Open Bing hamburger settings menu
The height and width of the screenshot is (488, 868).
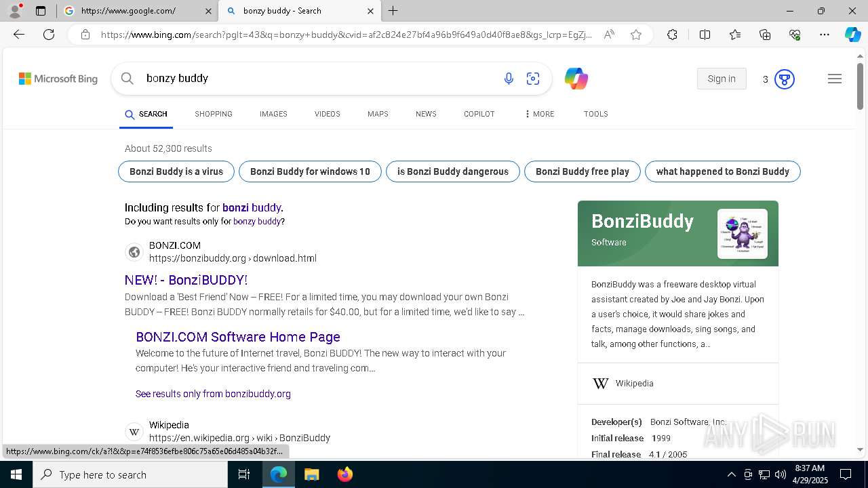(x=835, y=79)
